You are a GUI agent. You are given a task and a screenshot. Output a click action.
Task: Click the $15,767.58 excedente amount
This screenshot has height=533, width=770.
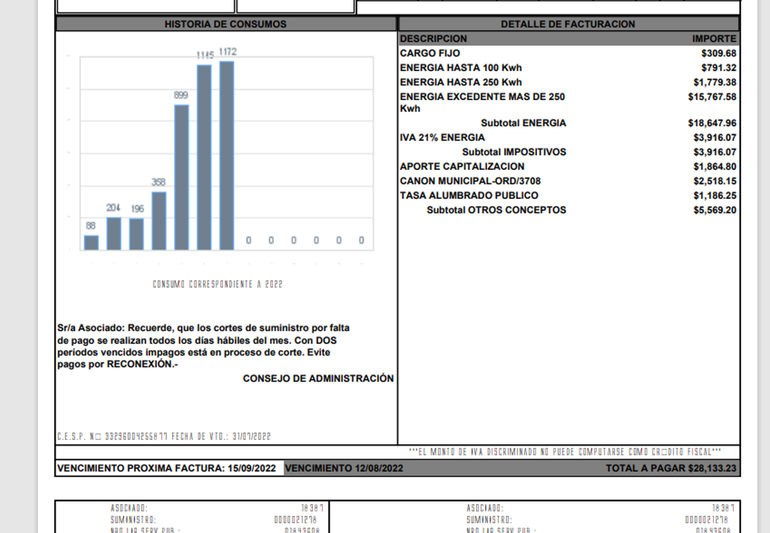(712, 97)
